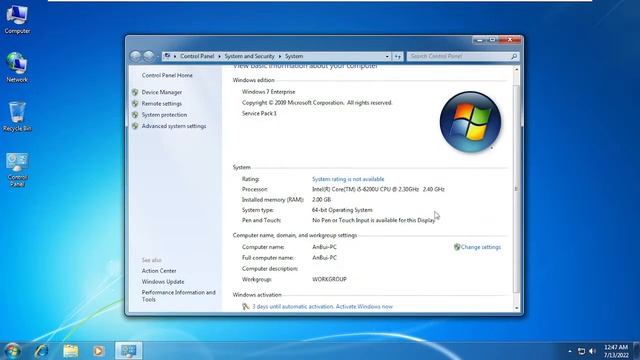Launch Windows Media Player from taskbar
The image size is (640, 360).
pos(98,351)
